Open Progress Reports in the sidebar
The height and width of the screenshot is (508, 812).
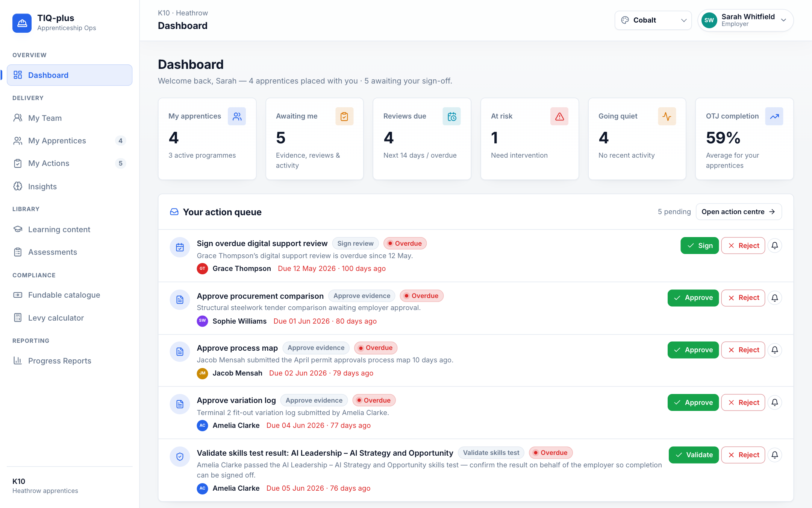point(70,360)
